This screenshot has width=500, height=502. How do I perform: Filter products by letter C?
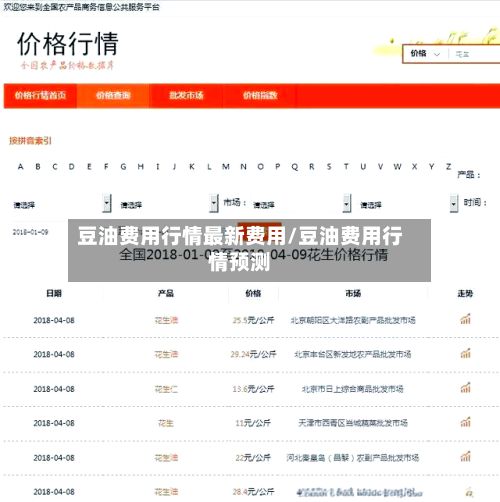55,166
